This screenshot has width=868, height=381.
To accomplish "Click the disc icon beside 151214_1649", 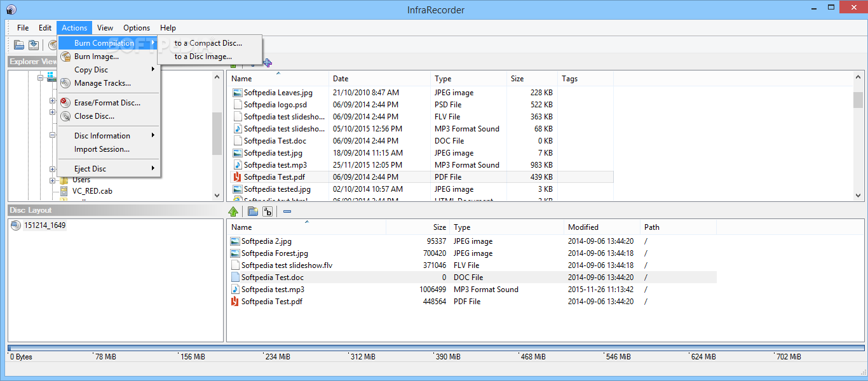I will 16,225.
